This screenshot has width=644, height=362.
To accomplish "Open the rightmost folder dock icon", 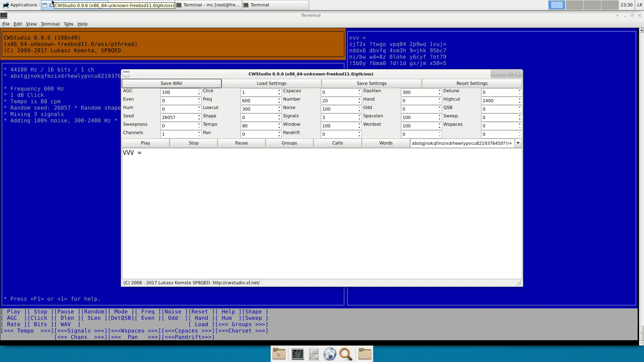I will point(365,354).
